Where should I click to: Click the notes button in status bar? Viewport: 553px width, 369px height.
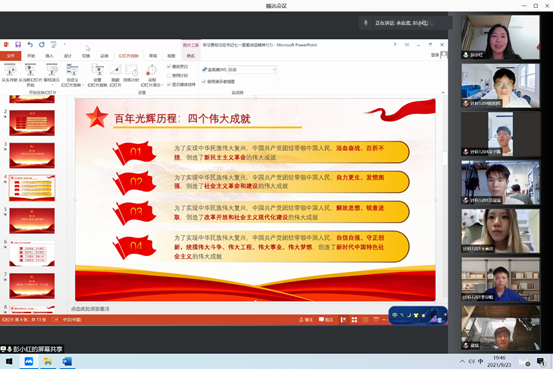(306, 320)
